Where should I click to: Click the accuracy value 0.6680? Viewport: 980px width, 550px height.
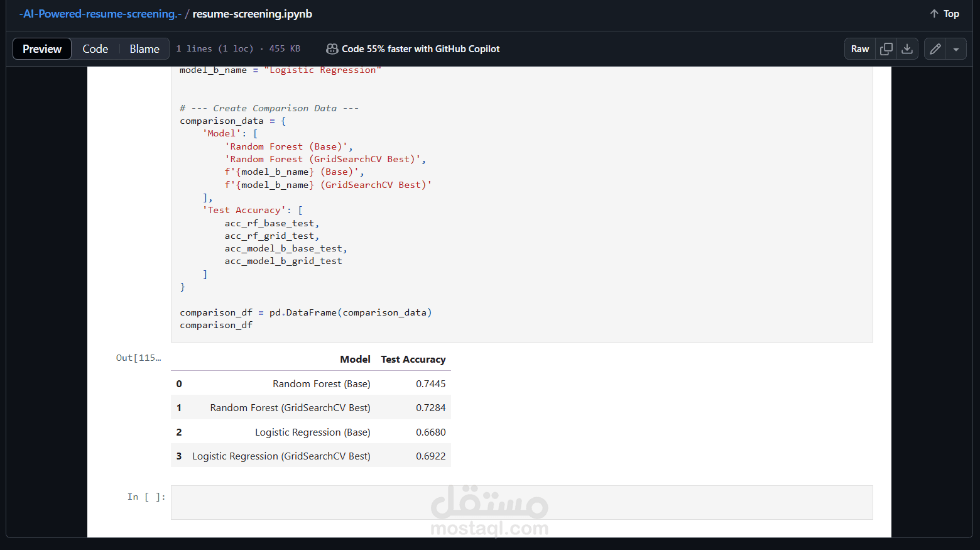pyautogui.click(x=431, y=432)
